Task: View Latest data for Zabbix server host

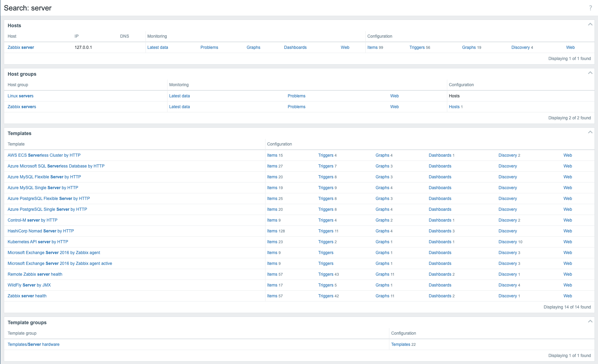Action: pos(158,47)
